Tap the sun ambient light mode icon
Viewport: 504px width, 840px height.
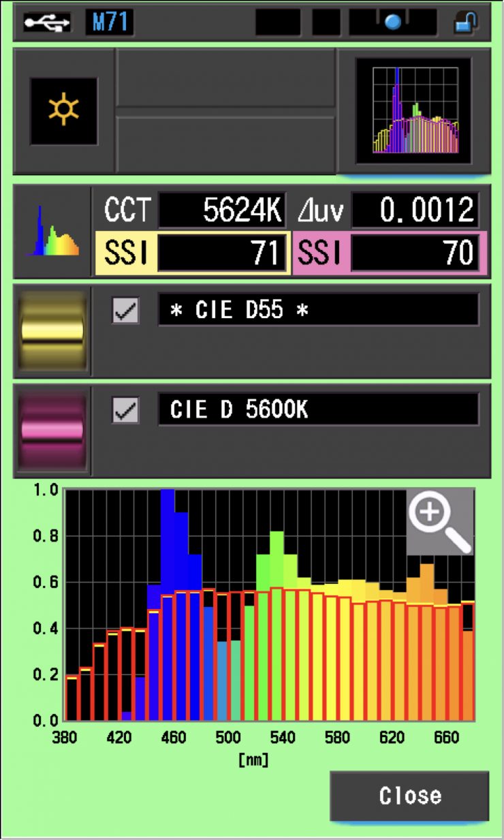pyautogui.click(x=63, y=111)
